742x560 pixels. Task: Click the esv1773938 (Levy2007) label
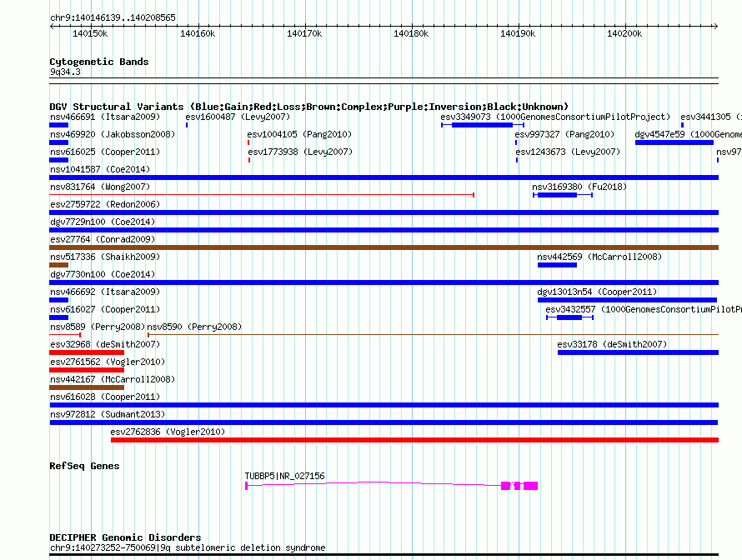tap(300, 152)
